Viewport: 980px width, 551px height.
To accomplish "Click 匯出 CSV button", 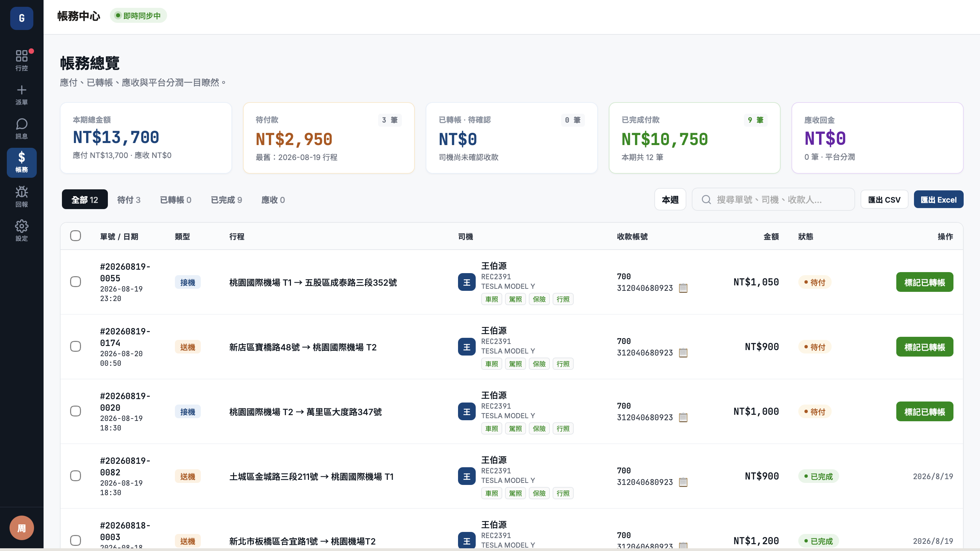I will [884, 200].
